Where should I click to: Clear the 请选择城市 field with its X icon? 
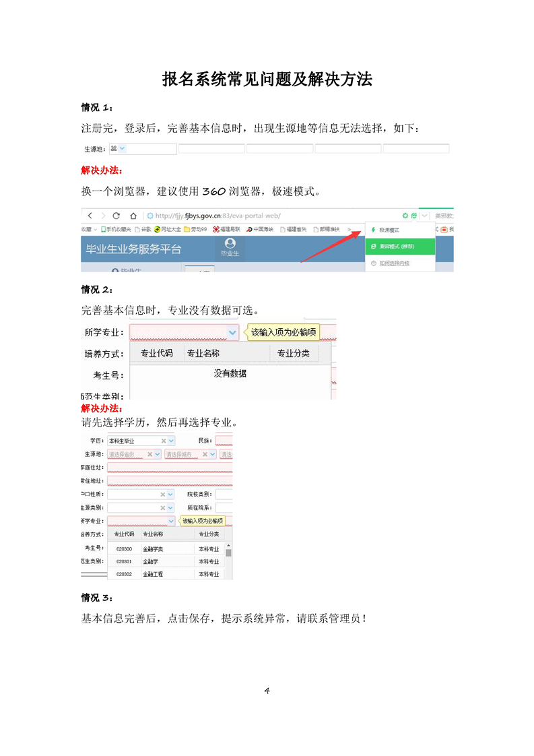pos(205,454)
